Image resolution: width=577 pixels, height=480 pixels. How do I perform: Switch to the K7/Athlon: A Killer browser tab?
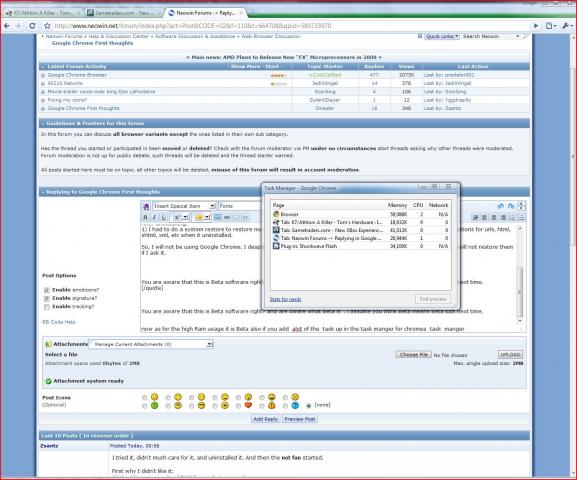click(43, 13)
